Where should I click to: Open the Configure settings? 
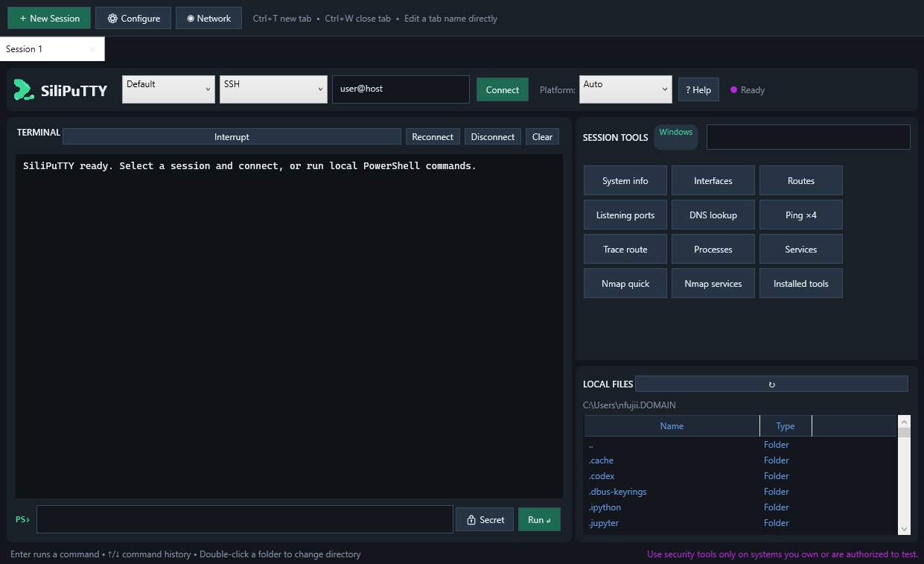coord(133,18)
